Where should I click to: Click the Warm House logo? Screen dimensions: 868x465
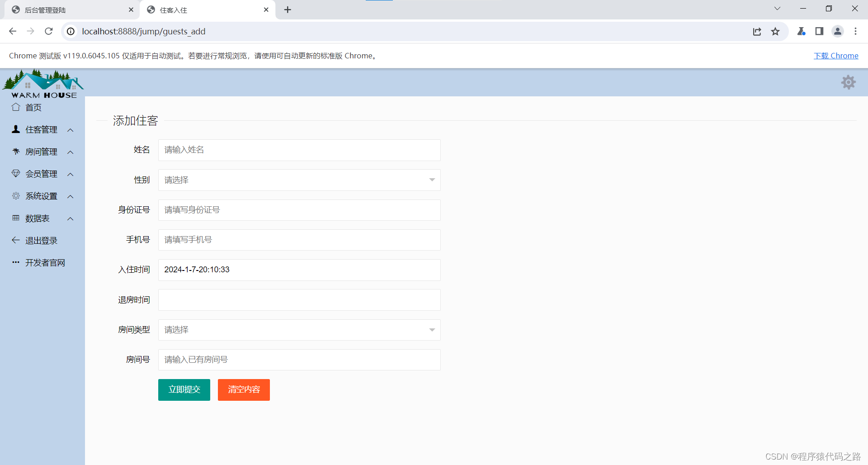point(43,84)
